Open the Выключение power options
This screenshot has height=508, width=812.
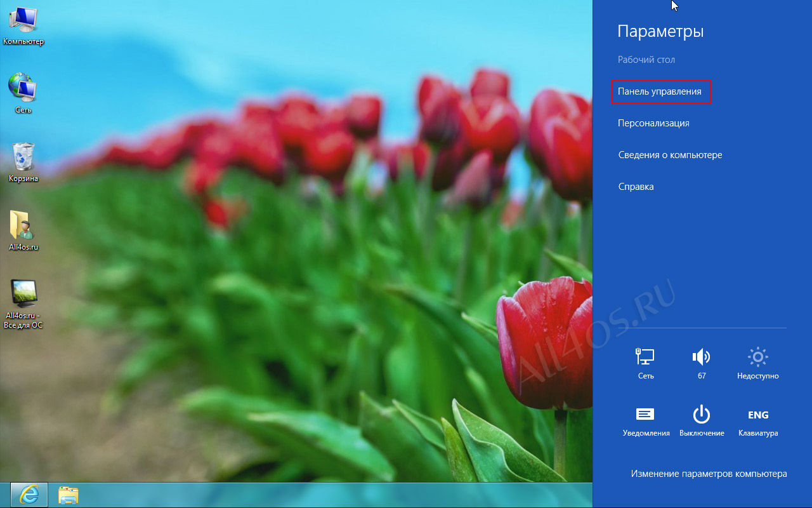(x=701, y=421)
